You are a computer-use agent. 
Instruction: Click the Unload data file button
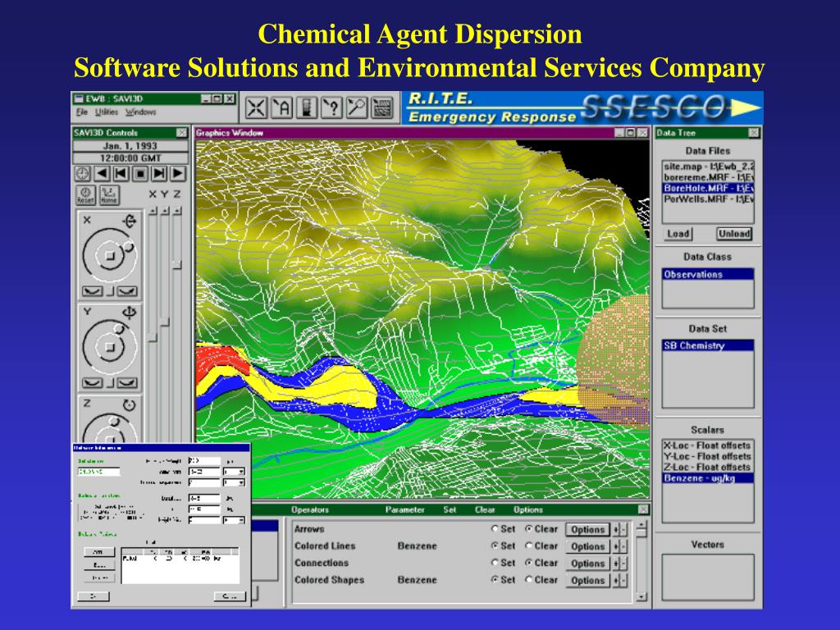click(734, 234)
